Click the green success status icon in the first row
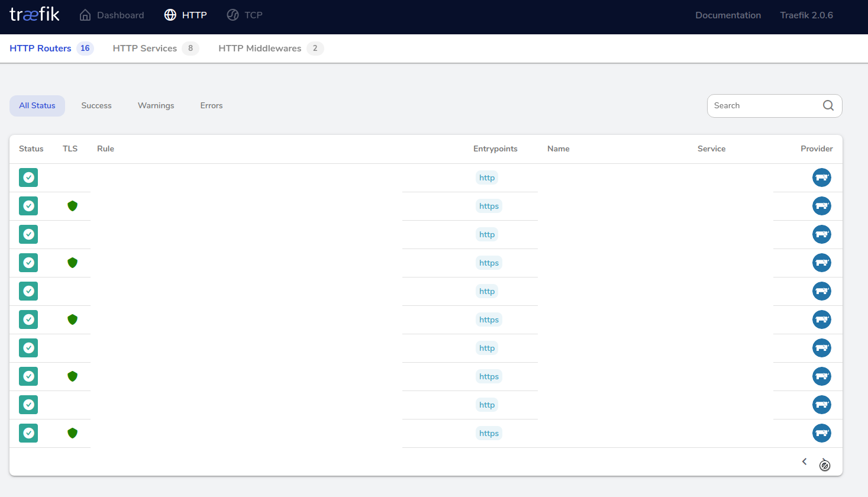Image resolution: width=868 pixels, height=497 pixels. tap(28, 177)
